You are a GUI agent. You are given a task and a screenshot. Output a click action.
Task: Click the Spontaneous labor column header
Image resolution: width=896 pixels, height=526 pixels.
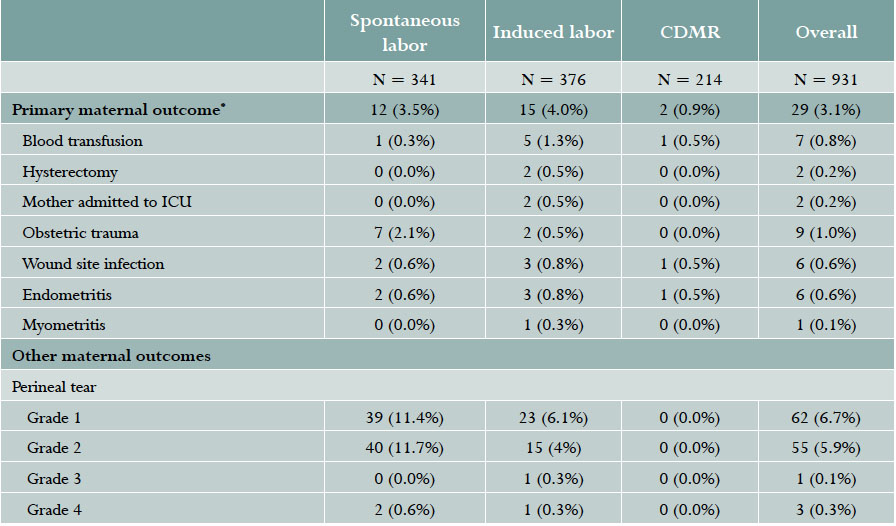(404, 33)
